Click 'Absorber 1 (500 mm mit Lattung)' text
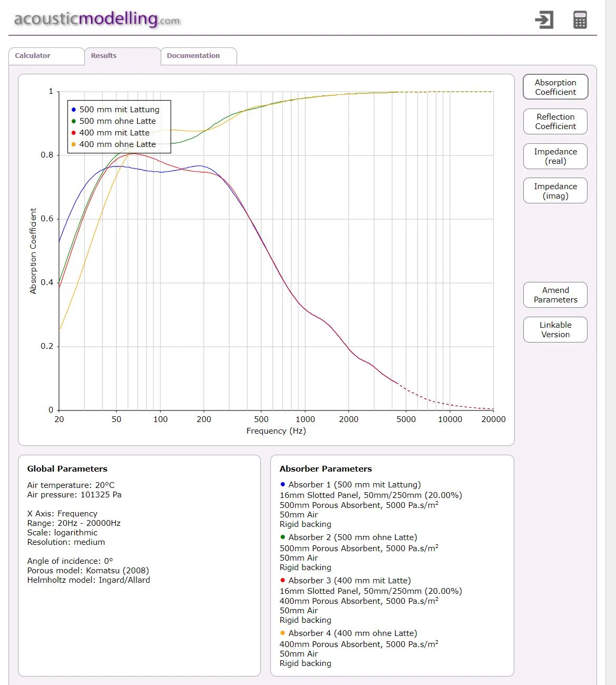The image size is (616, 685). click(x=355, y=485)
